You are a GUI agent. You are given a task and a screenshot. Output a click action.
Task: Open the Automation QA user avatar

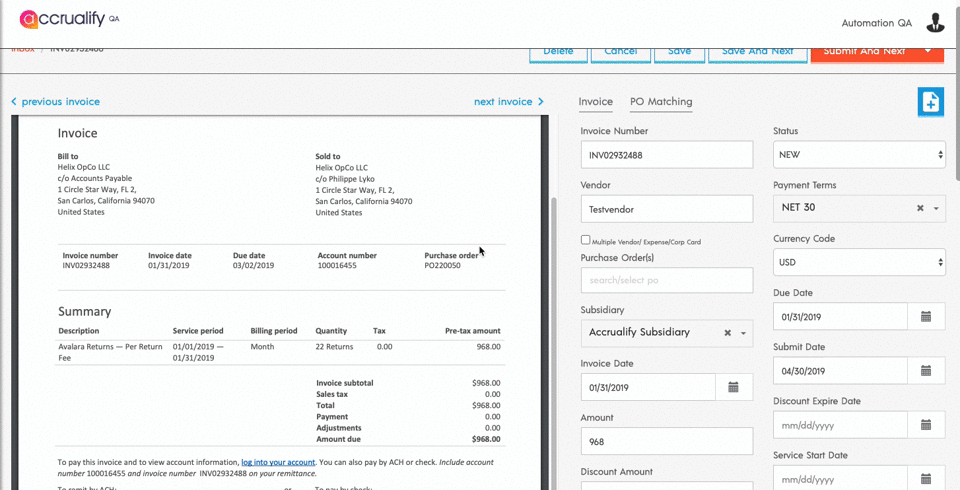(x=935, y=23)
